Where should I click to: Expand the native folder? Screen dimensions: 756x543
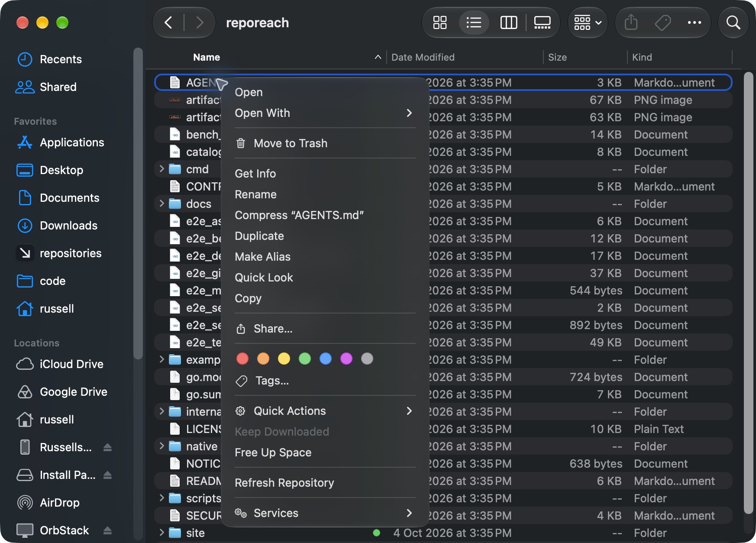[162, 446]
